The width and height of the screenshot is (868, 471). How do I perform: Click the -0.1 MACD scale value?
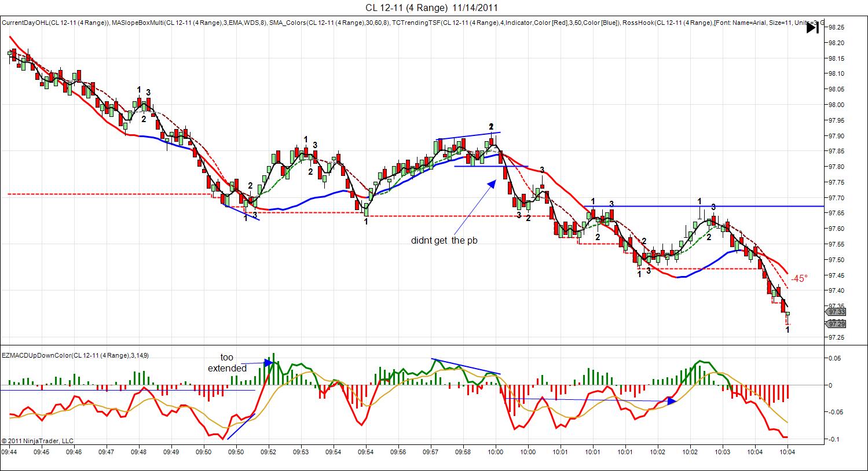[834, 439]
